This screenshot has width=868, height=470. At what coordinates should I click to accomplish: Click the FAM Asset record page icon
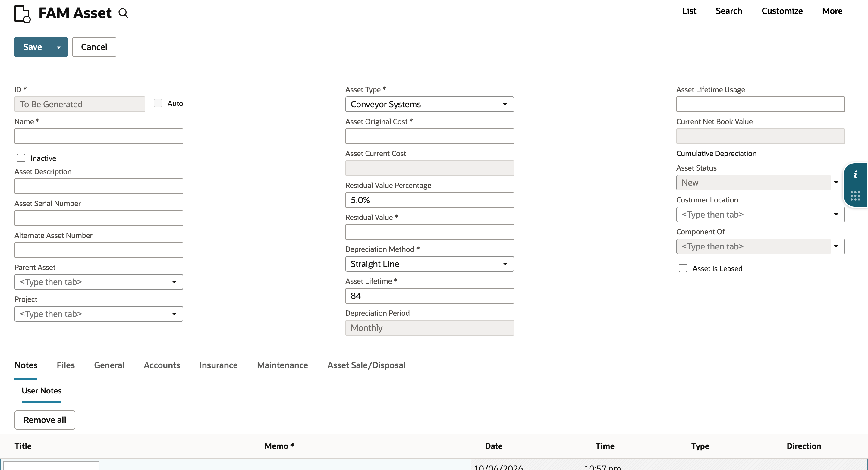tap(23, 14)
